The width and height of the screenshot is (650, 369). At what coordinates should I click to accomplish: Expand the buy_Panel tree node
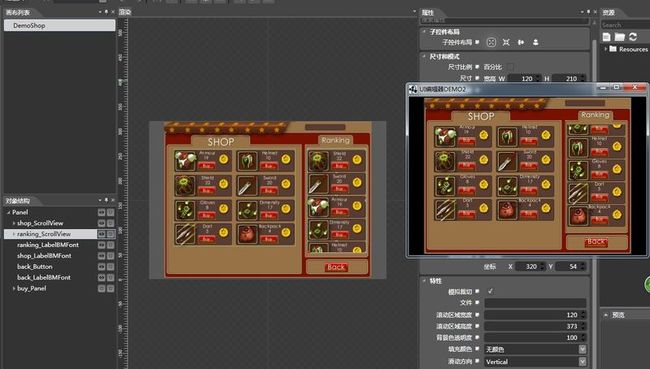[x=14, y=288]
